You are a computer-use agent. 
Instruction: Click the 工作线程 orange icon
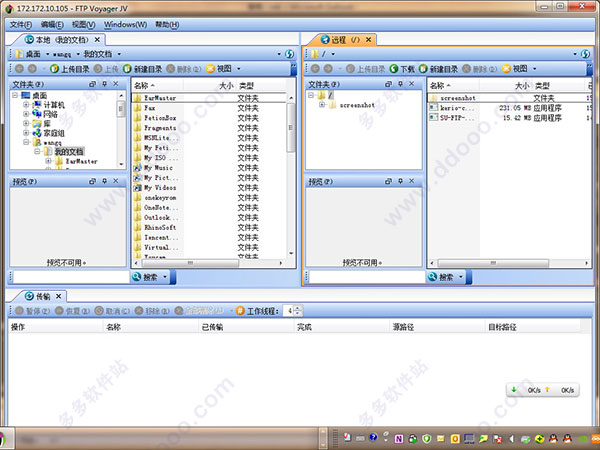pos(240,311)
